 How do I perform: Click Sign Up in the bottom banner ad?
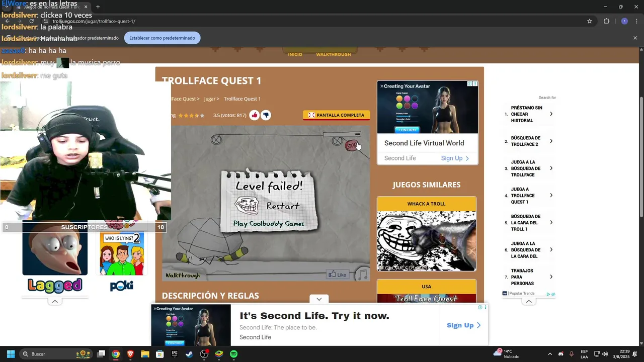pyautogui.click(x=463, y=325)
